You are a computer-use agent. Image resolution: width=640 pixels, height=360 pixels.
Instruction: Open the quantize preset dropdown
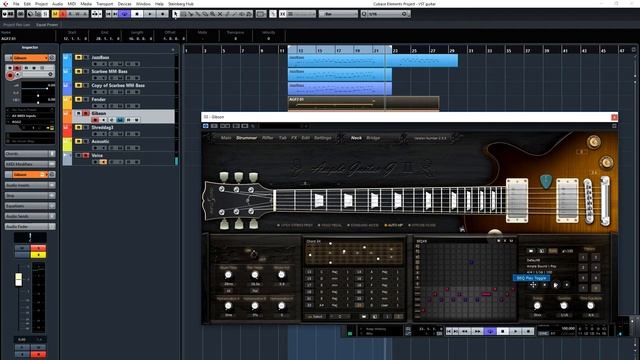pos(385,14)
